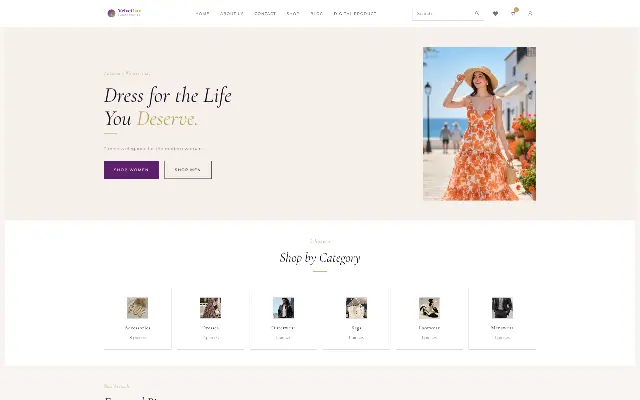Image resolution: width=640 pixels, height=400 pixels.
Task: Go to the Home menu item
Action: pyautogui.click(x=202, y=13)
